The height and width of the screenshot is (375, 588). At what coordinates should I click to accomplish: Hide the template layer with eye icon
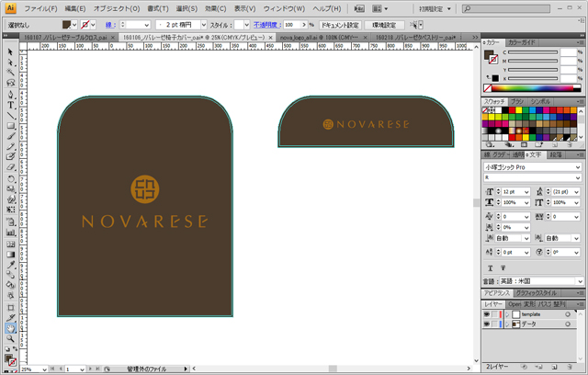487,314
